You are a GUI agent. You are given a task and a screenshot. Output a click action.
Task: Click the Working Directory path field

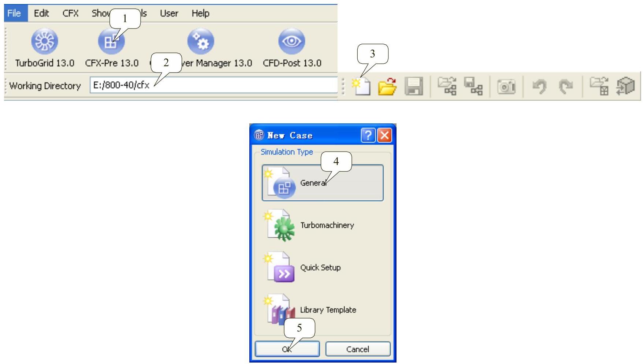213,85
